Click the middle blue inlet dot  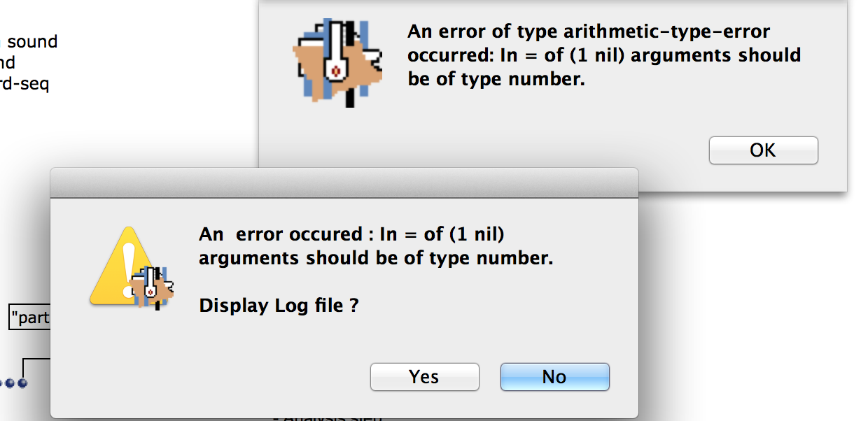(10, 383)
